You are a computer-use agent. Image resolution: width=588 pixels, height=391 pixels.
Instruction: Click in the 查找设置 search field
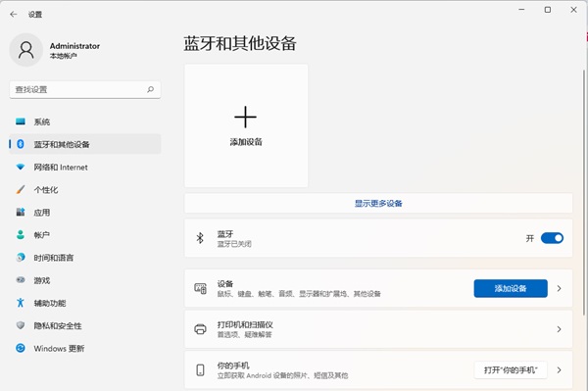[85, 89]
